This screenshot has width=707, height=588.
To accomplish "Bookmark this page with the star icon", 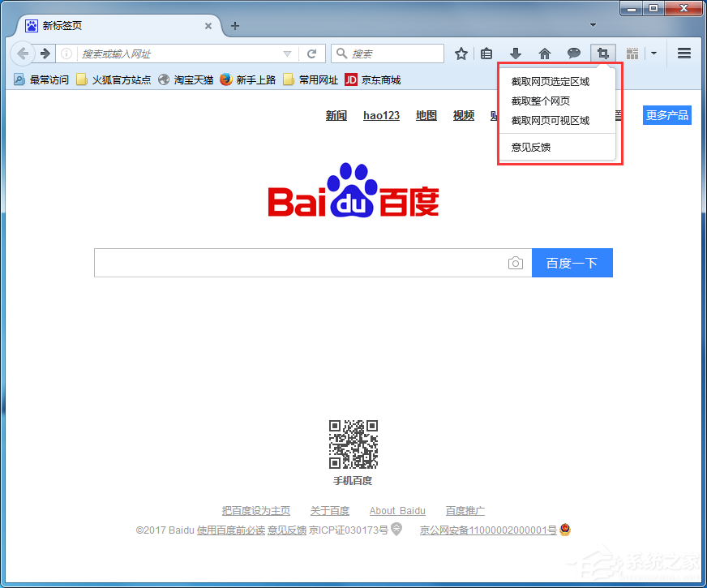I will coord(461,53).
